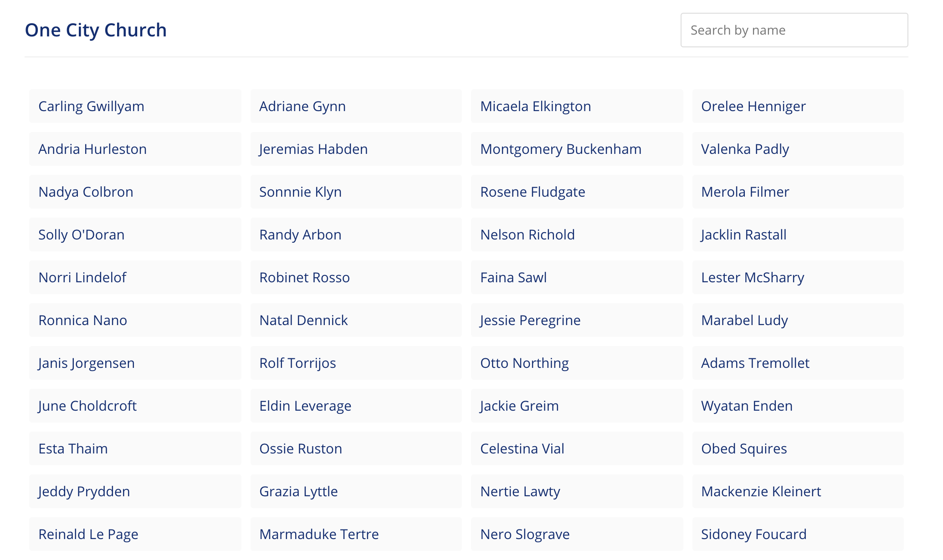Click Reinald Le Page's card
Viewport: 943px width, 560px height.
(135, 534)
